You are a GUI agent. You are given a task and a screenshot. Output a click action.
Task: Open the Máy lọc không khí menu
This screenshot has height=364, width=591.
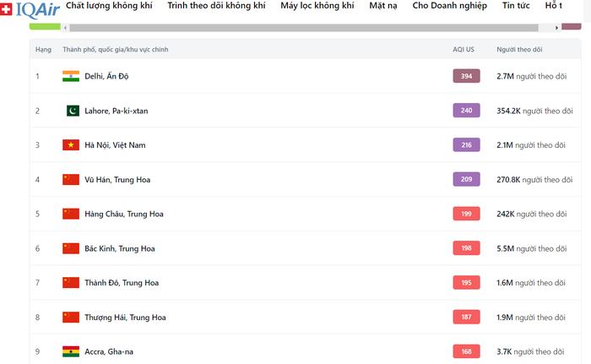coord(317,6)
